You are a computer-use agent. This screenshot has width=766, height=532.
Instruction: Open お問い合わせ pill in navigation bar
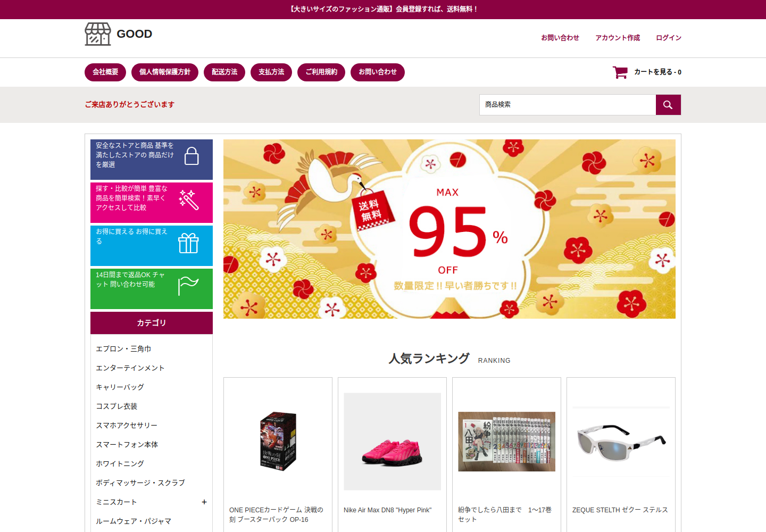tap(378, 72)
